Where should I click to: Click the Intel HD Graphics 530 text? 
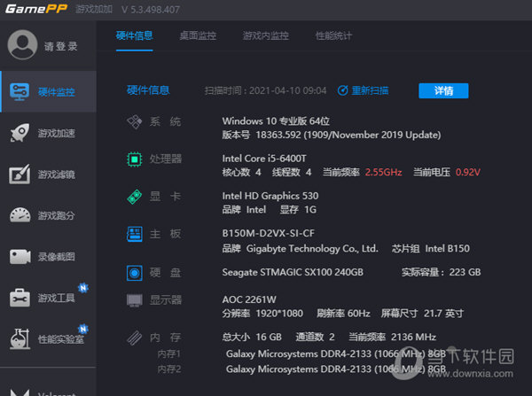(x=270, y=196)
